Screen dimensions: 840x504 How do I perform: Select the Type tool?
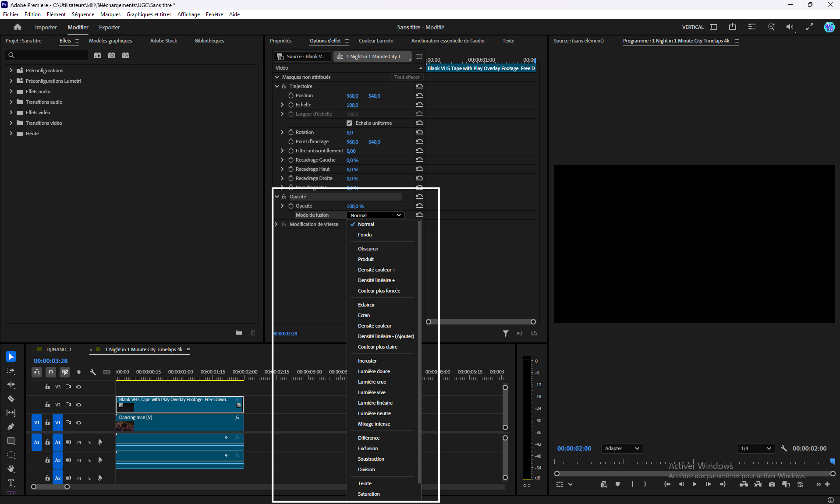point(11,483)
